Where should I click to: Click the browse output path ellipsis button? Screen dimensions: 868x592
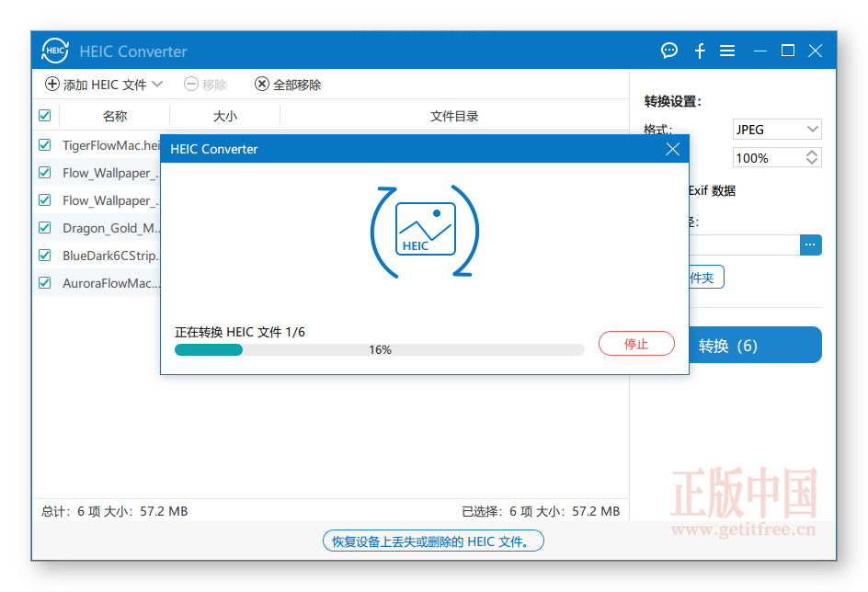point(810,245)
